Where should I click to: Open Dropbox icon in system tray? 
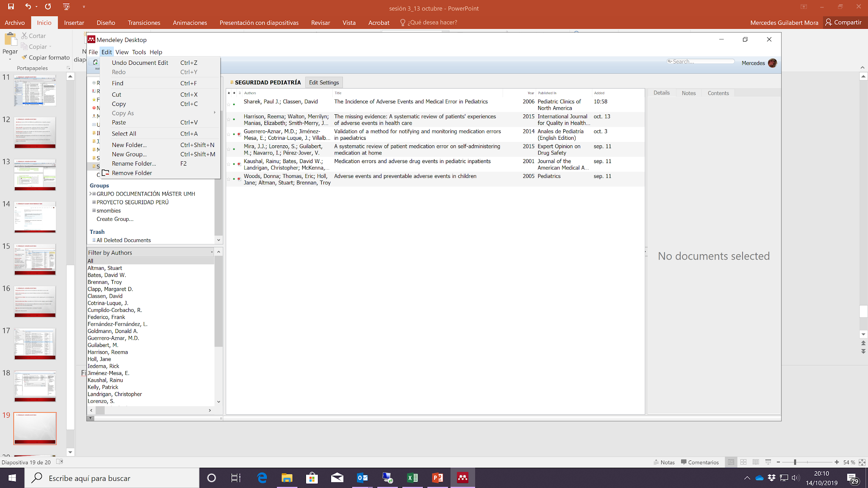click(771, 478)
